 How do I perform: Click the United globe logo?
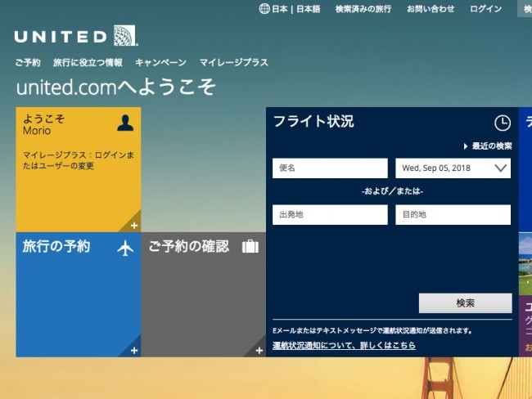tap(125, 35)
